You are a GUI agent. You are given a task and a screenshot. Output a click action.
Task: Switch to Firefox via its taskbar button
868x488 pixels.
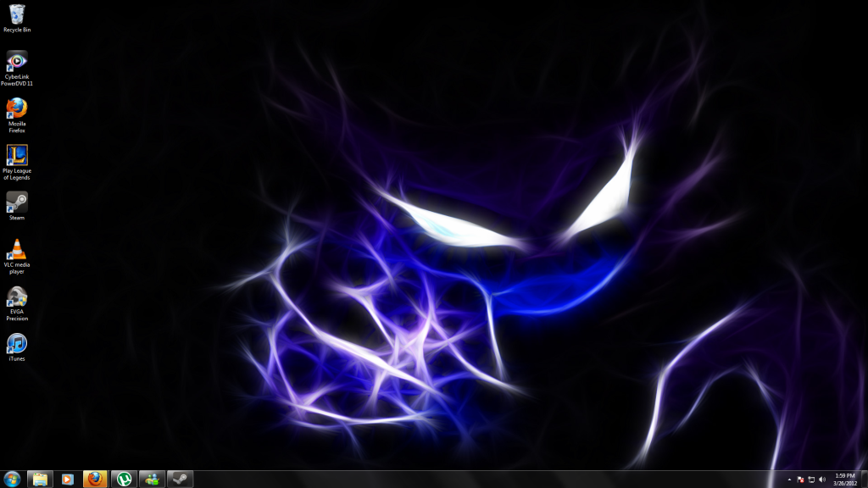(95, 480)
